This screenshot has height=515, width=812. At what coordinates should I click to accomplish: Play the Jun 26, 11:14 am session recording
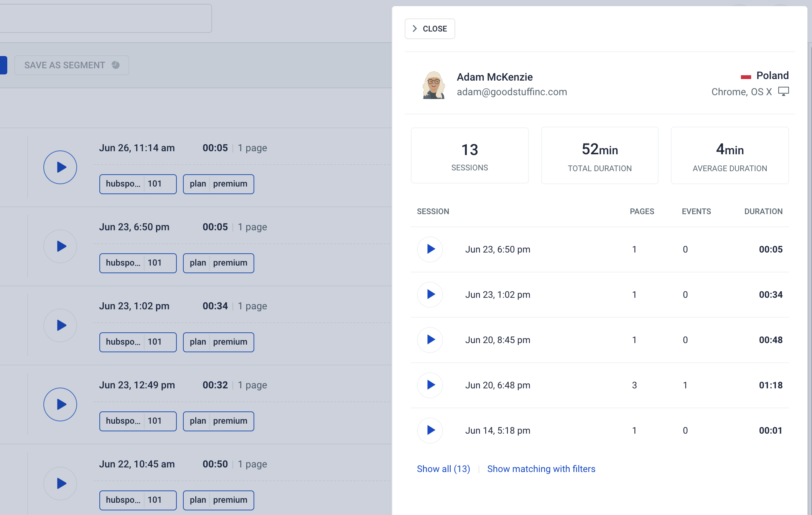click(60, 167)
